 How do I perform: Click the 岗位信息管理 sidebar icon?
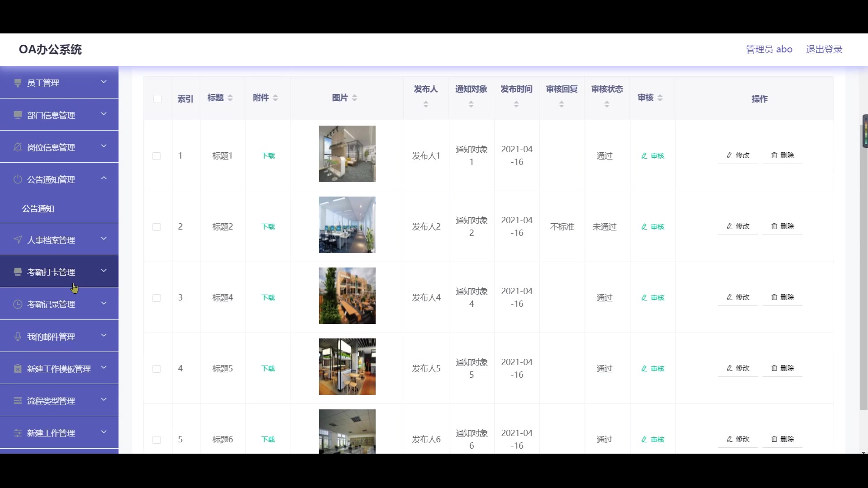click(x=18, y=147)
